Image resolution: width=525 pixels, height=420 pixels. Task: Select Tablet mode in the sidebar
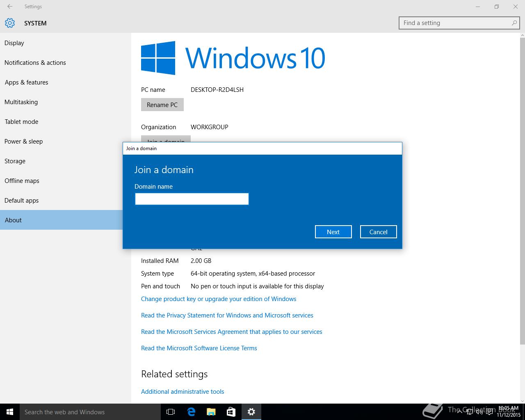click(66, 122)
